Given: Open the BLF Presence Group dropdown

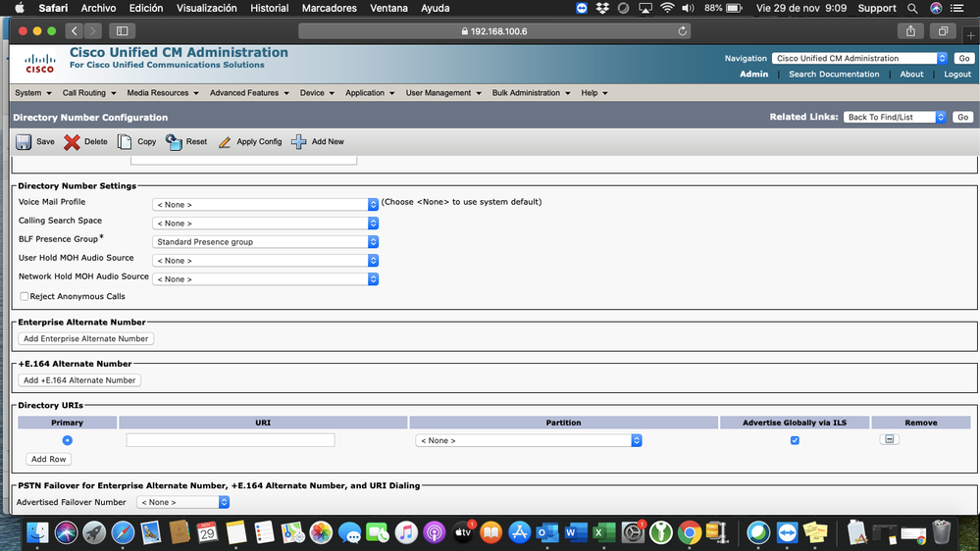Looking at the screenshot, I should [265, 242].
